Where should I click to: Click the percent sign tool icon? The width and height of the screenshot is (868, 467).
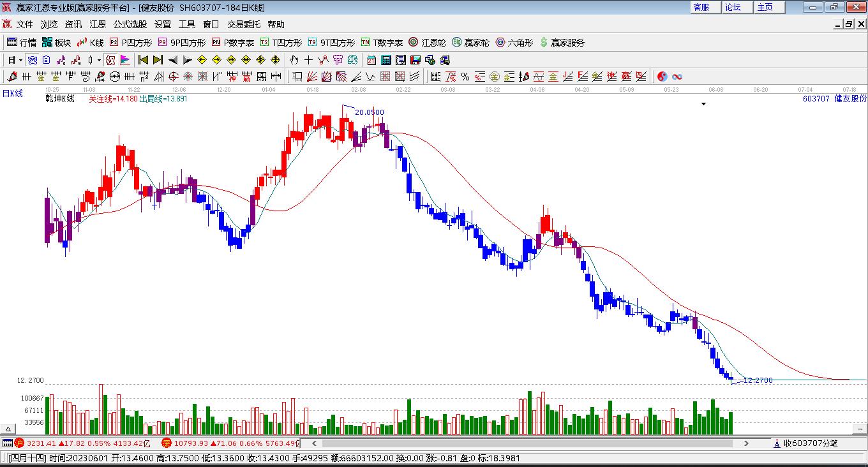tap(465, 77)
